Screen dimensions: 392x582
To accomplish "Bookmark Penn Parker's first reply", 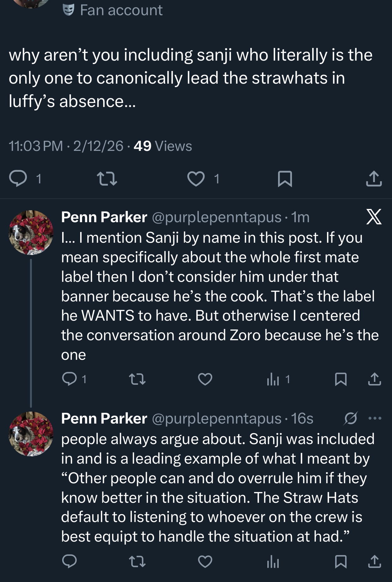I will pyautogui.click(x=341, y=379).
